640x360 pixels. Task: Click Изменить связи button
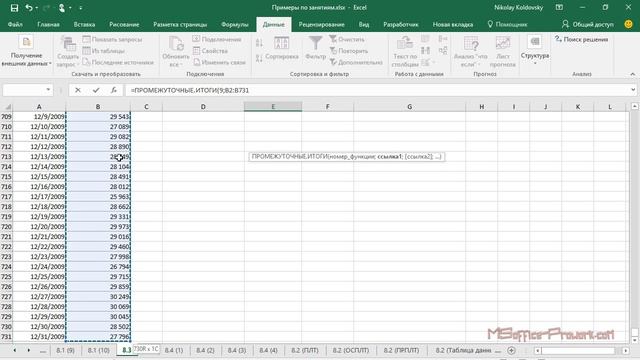point(219,62)
